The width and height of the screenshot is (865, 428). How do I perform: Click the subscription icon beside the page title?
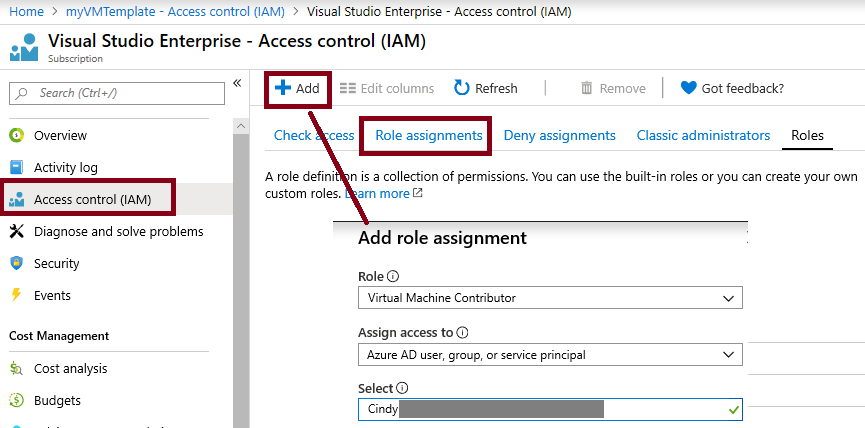tap(24, 47)
